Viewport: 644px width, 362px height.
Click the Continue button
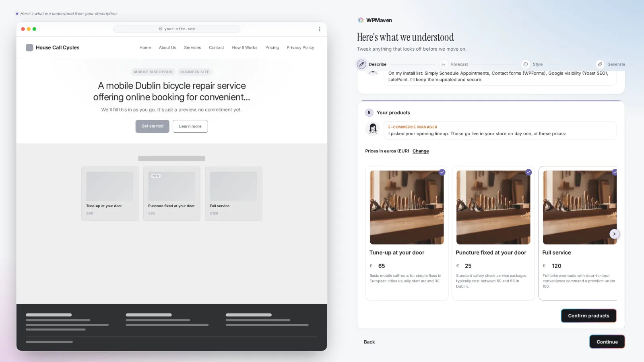(x=607, y=342)
